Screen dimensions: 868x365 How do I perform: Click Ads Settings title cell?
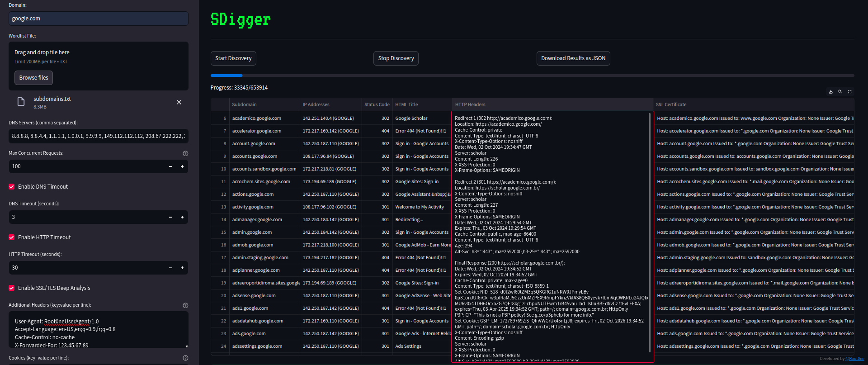[422, 346]
